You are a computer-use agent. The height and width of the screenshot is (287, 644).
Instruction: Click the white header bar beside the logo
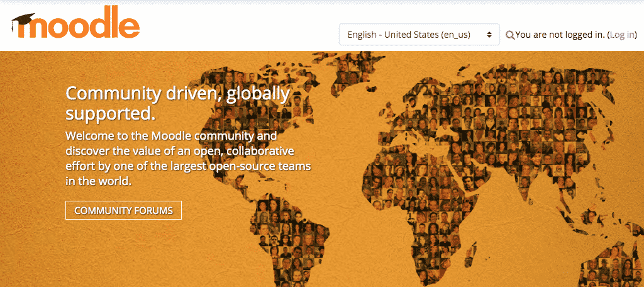point(239,25)
